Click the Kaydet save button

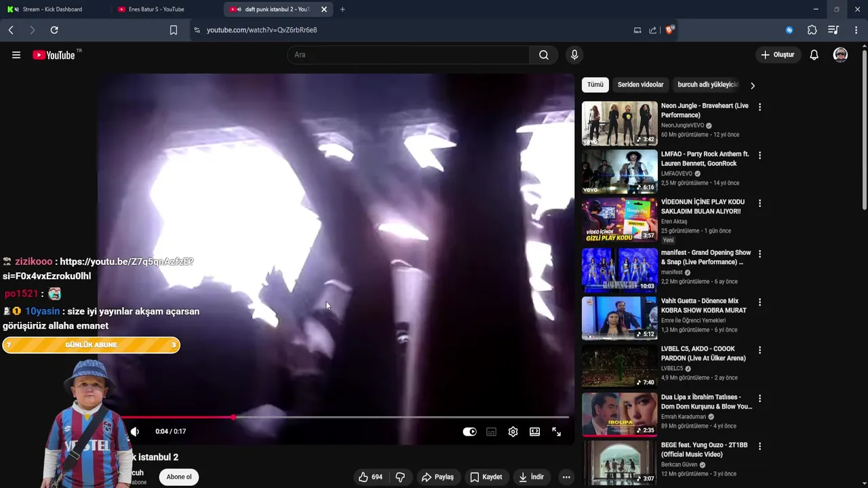[x=486, y=477]
